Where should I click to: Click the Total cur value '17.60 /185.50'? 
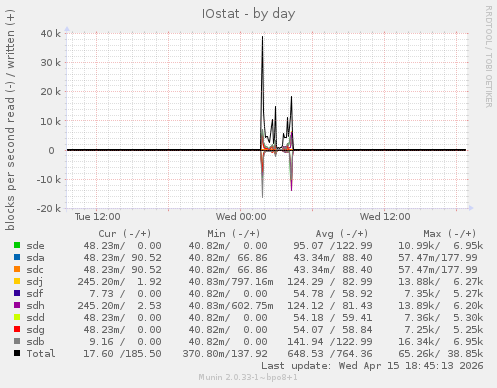[x=122, y=354]
